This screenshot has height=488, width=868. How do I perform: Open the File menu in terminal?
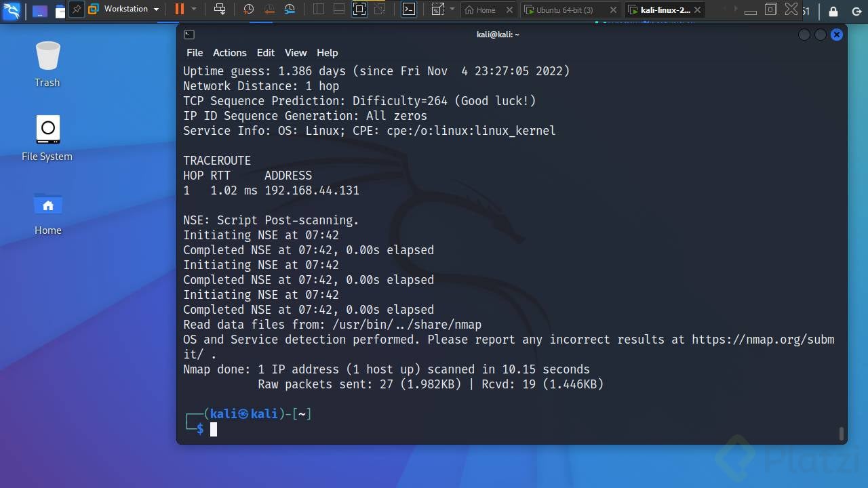(195, 53)
